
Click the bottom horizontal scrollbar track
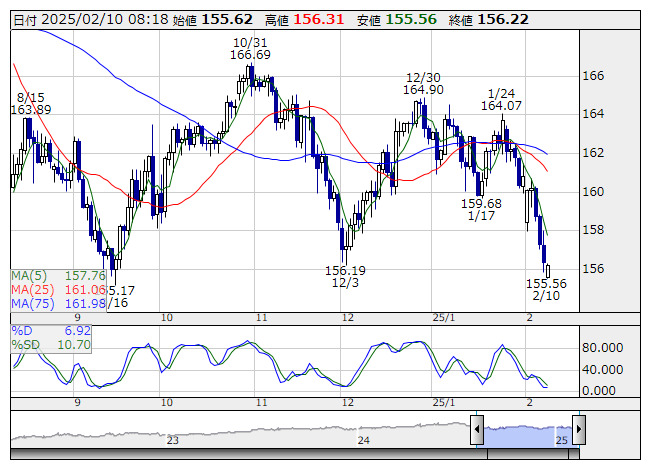click(294, 454)
